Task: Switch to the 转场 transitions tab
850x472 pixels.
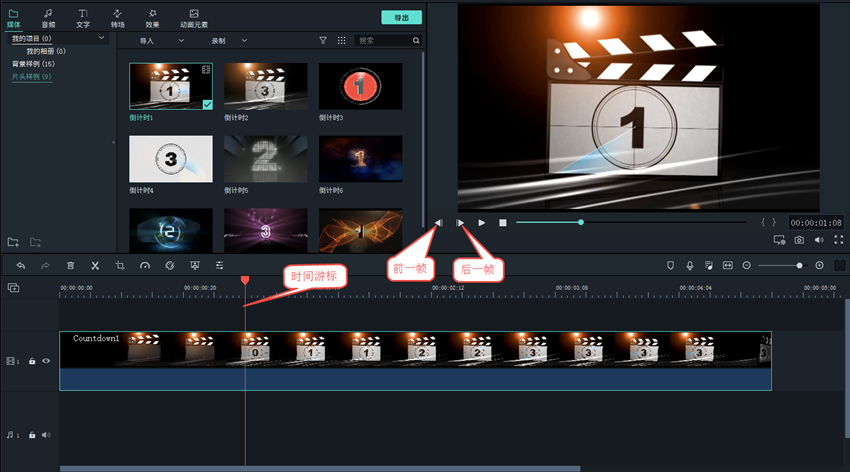Action: click(x=117, y=17)
